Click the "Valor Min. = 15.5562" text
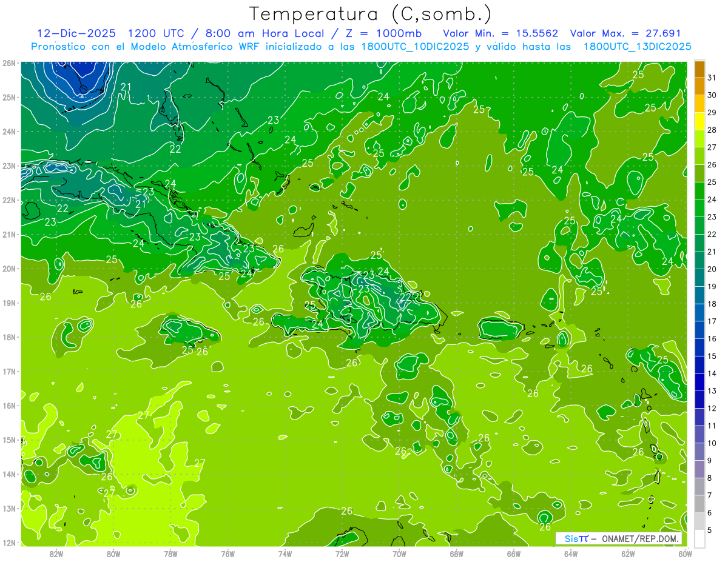 (500, 33)
